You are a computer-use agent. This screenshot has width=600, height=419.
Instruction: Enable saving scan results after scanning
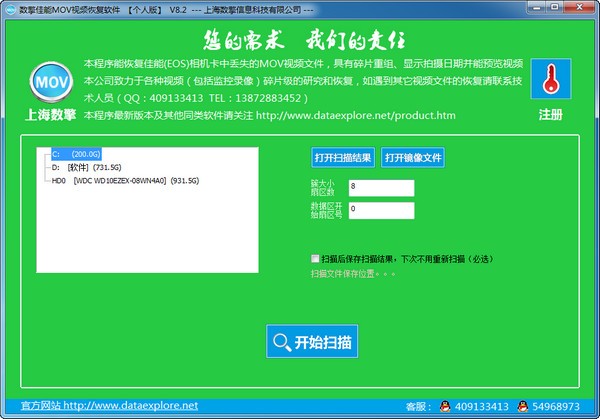pyautogui.click(x=316, y=257)
